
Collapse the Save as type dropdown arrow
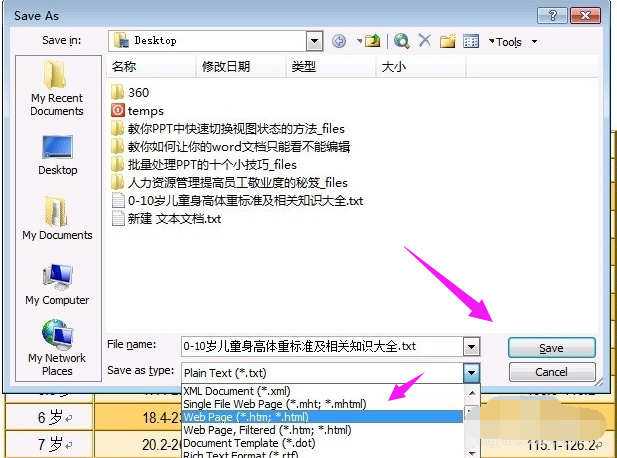pos(471,372)
